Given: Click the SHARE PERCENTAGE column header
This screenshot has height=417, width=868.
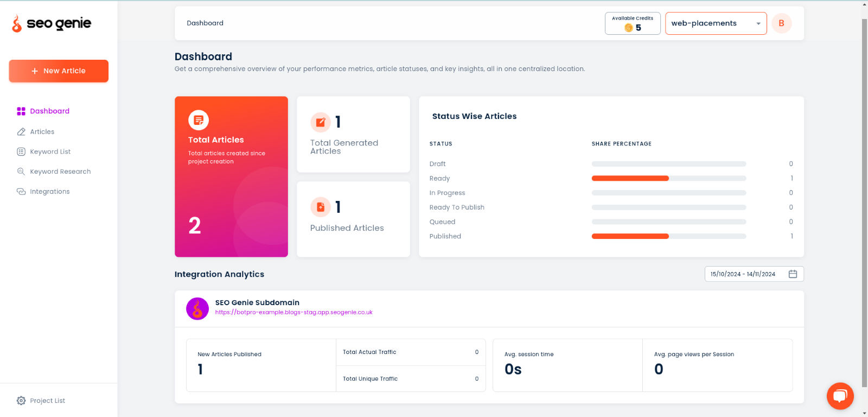Looking at the screenshot, I should coord(622,144).
